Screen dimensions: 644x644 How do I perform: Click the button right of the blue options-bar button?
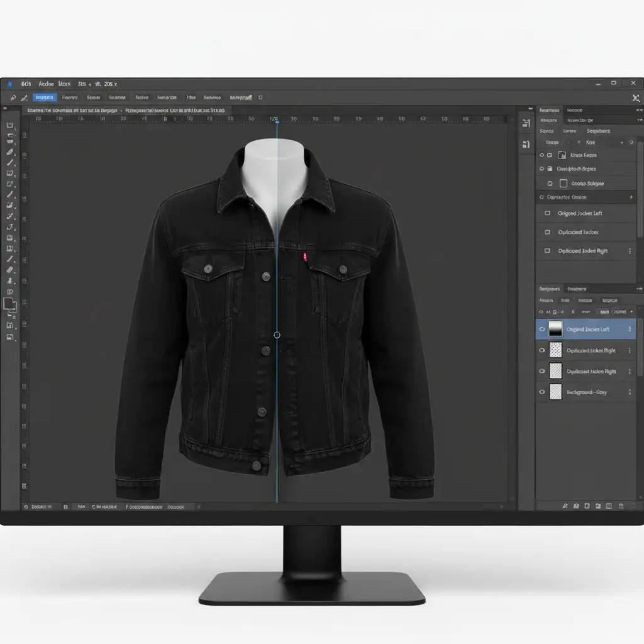pyautogui.click(x=70, y=97)
